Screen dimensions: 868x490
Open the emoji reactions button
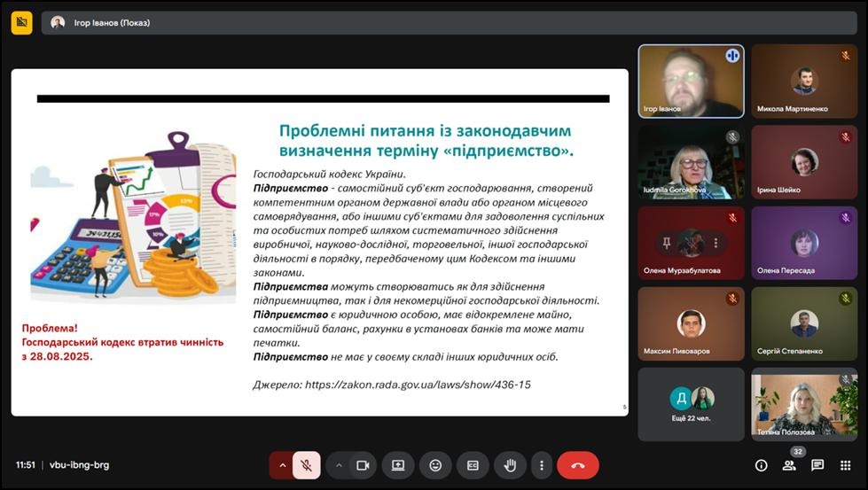coord(435,465)
